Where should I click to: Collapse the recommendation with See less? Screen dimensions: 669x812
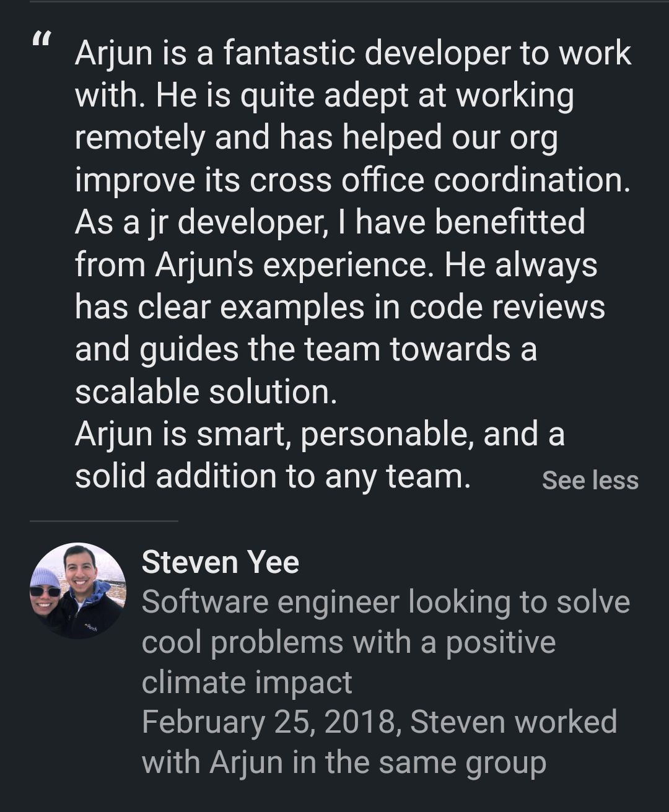pos(590,481)
